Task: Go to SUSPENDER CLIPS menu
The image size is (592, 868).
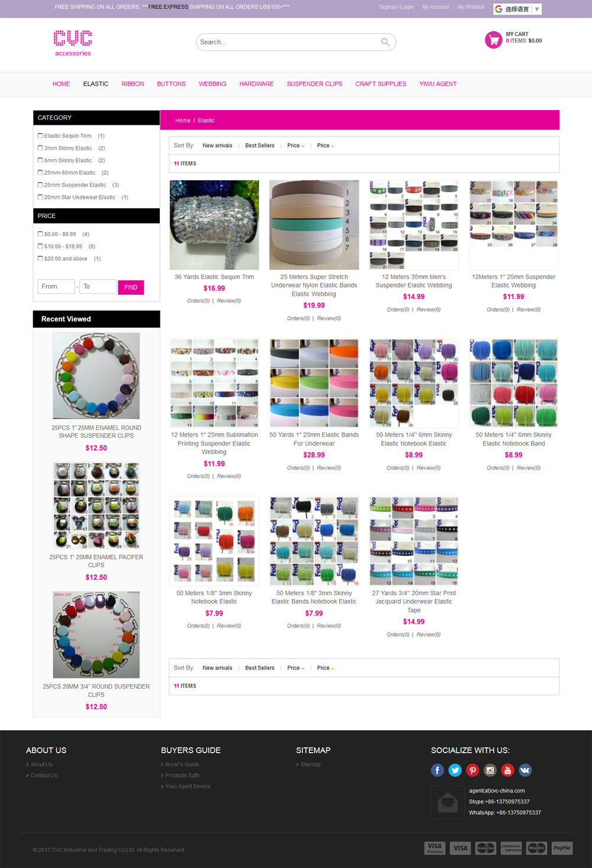Action: (314, 84)
